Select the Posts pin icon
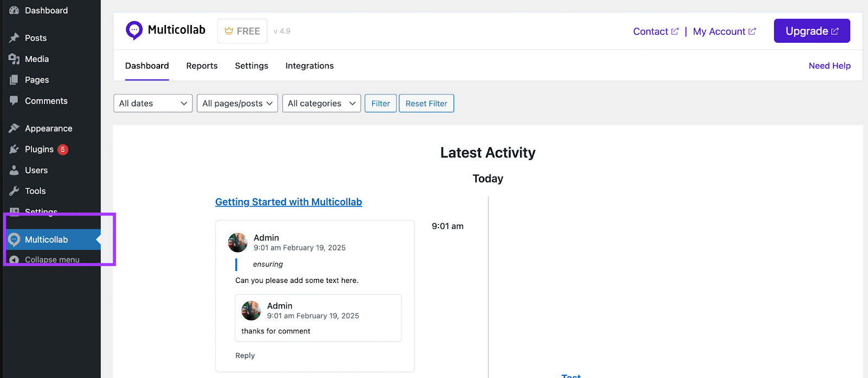 point(14,38)
